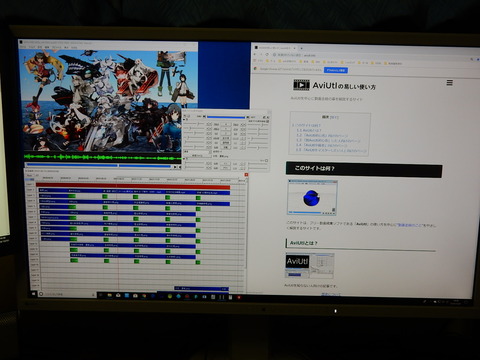Click the right arrow beside settings dialog frame slider
480x360 pixels.
248,117
